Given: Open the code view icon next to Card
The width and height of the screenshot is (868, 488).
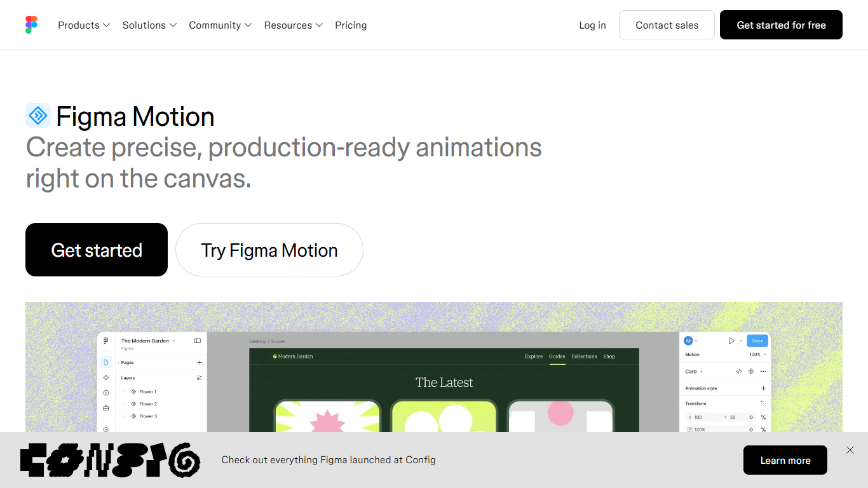Looking at the screenshot, I should pos(738,371).
